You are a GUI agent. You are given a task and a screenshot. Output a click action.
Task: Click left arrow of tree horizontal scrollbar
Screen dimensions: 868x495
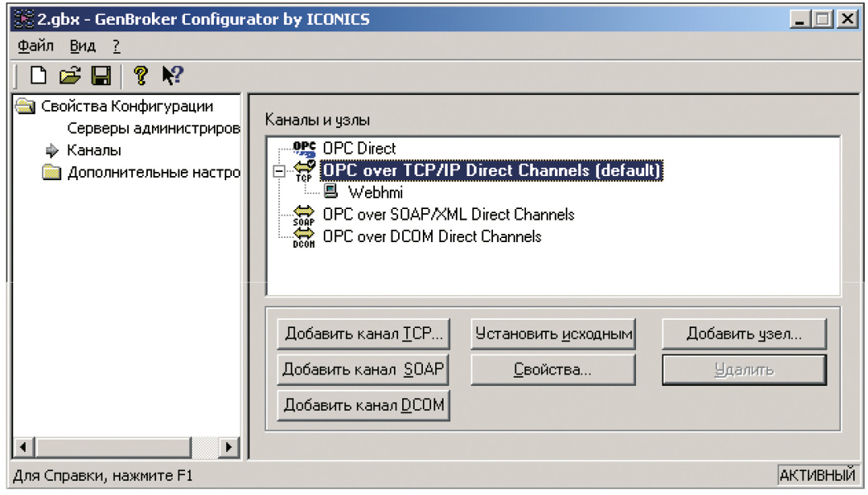[x=23, y=446]
